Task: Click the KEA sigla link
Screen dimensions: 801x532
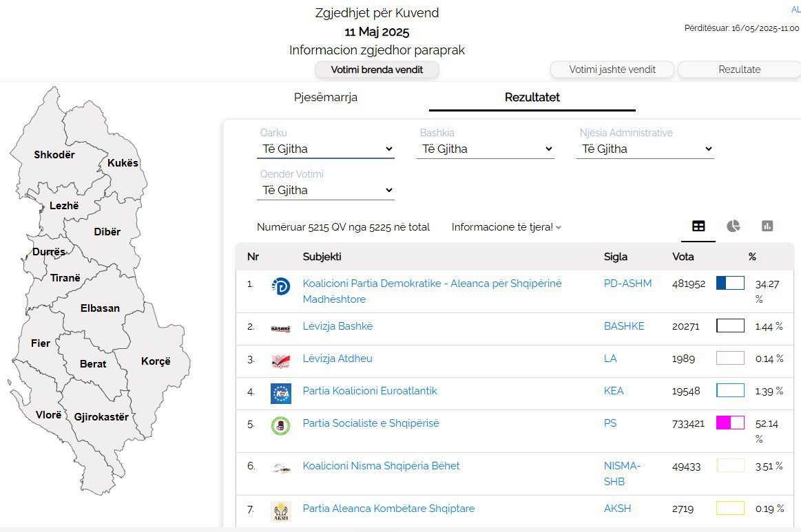Action: [x=614, y=391]
